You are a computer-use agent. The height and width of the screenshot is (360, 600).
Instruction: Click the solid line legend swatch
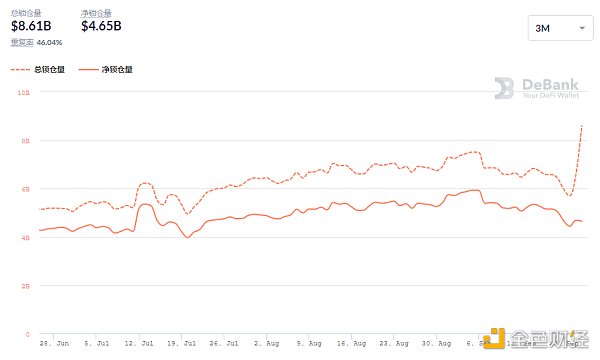tap(88, 70)
